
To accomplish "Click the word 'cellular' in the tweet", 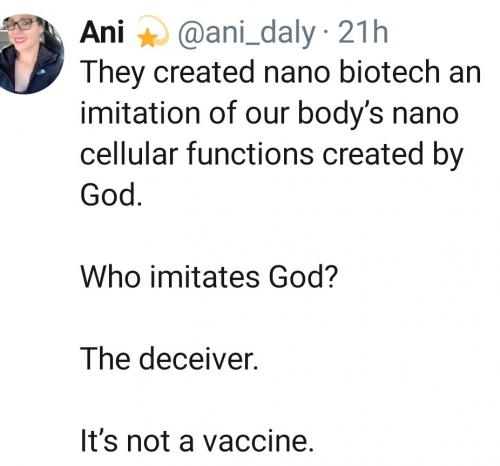I will [x=129, y=154].
